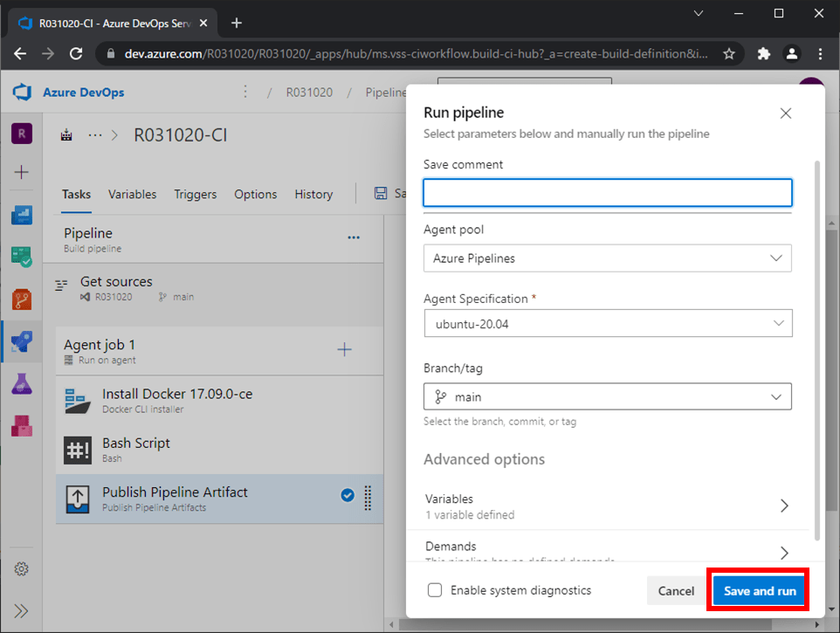Click the R031020-CI pipeline title
The height and width of the screenshot is (633, 840).
[x=181, y=135]
